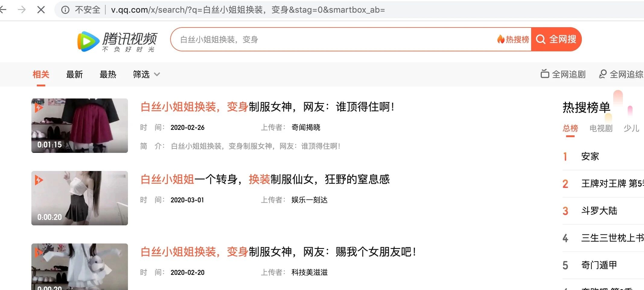644x290 pixels.
Task: Open hot search item 三生三世枕上书
Action: coord(613,238)
